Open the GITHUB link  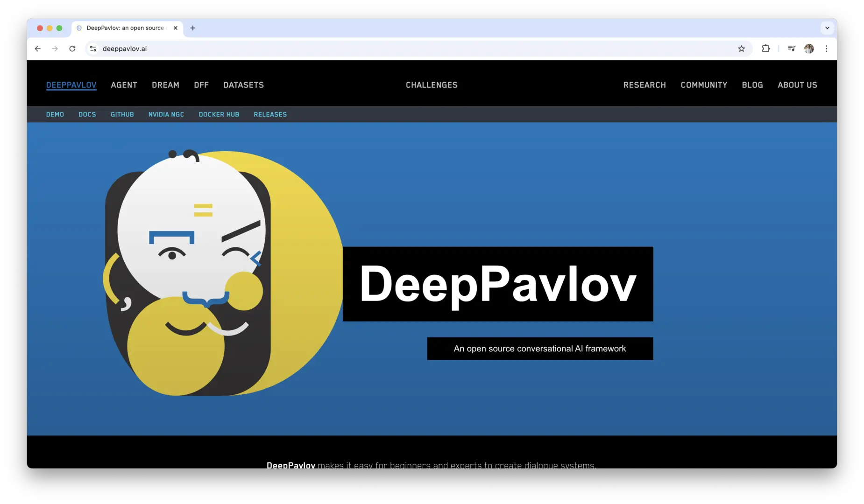tap(122, 114)
